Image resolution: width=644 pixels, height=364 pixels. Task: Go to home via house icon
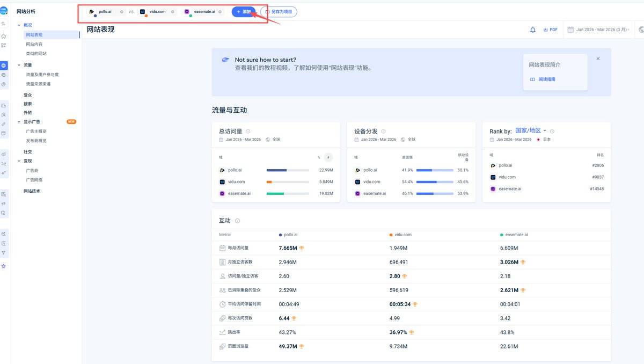tap(4, 37)
